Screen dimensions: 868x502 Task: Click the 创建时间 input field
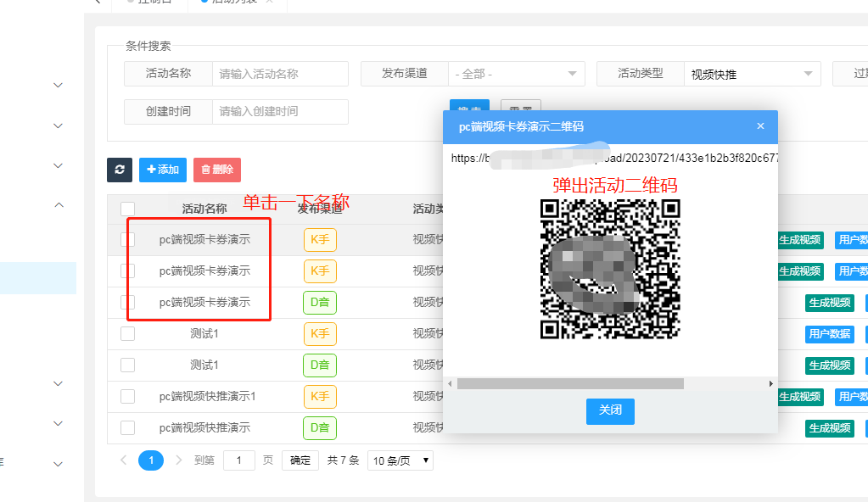pyautogui.click(x=280, y=112)
